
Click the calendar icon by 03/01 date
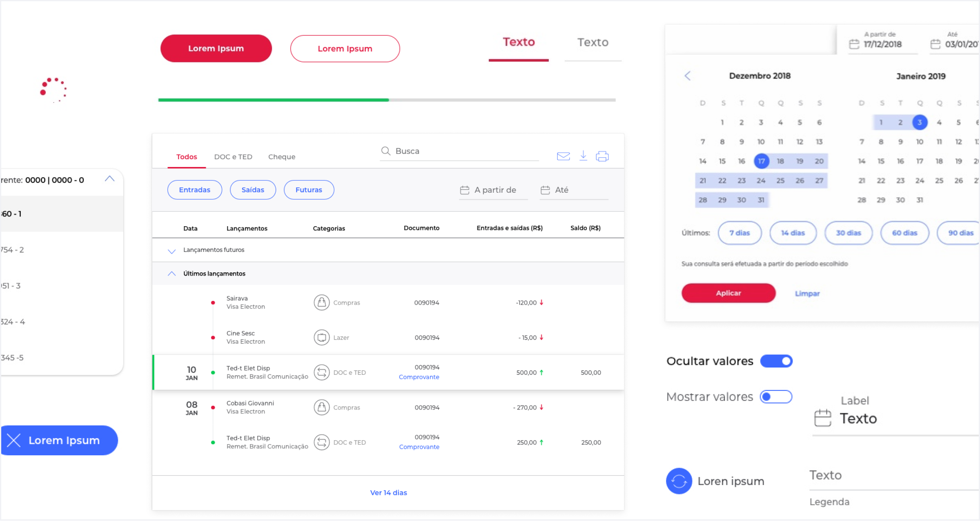pos(935,44)
